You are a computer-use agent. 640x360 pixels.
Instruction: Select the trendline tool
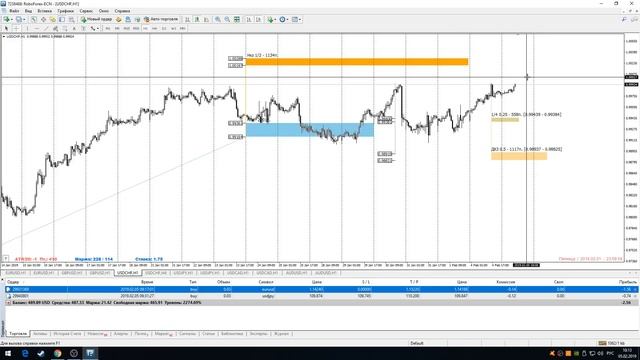46,29
